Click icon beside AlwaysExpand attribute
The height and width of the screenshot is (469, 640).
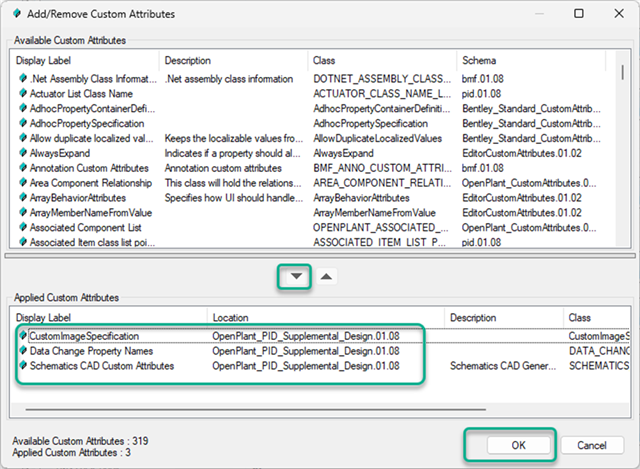23,153
